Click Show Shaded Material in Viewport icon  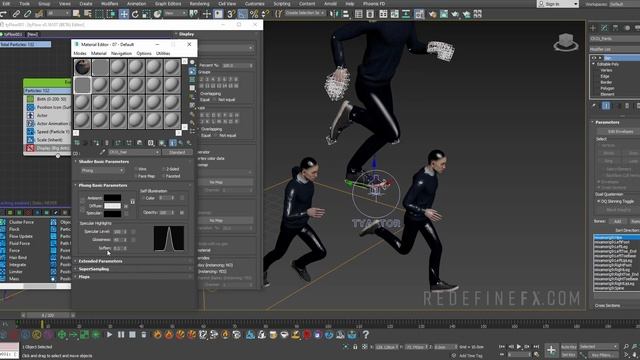162,143
